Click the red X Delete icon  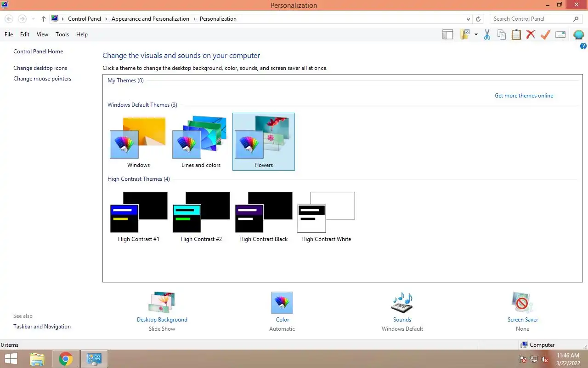click(x=531, y=34)
